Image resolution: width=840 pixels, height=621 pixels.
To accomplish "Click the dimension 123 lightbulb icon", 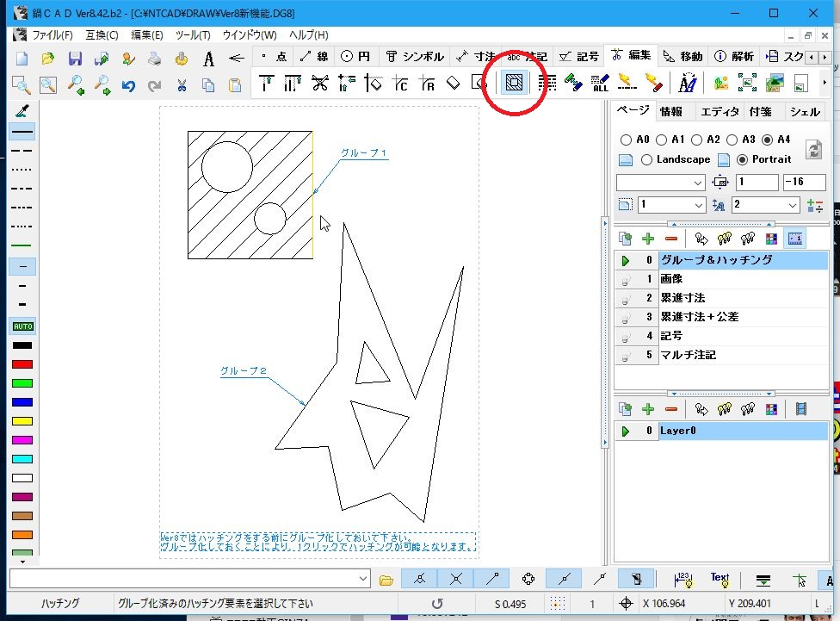I will click(683, 579).
